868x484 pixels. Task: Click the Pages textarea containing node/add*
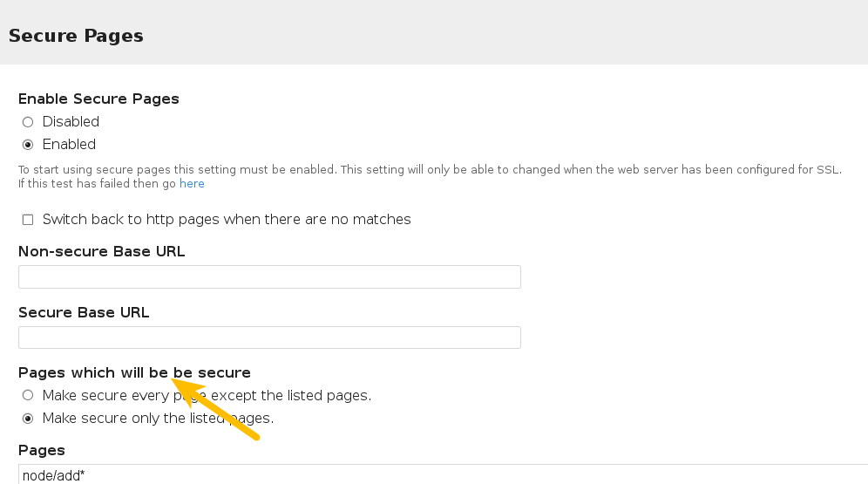pyautogui.click(x=436, y=475)
